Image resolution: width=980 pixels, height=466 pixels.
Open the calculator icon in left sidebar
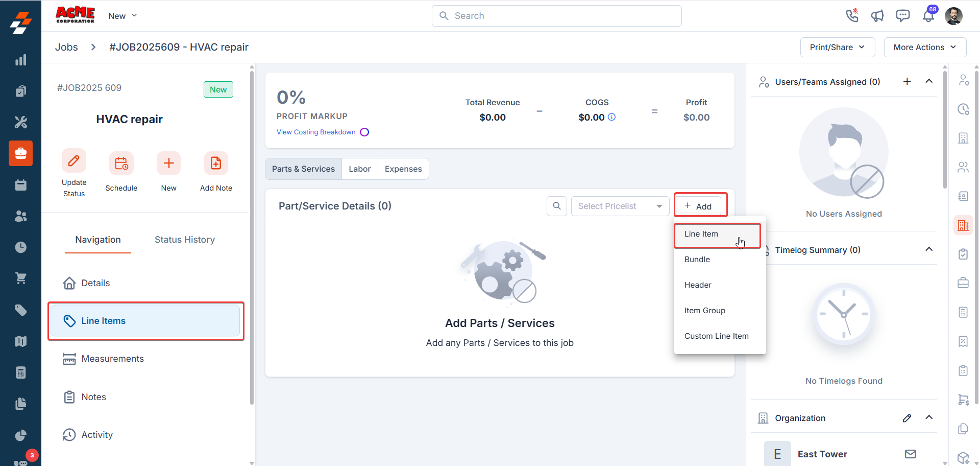pos(20,372)
